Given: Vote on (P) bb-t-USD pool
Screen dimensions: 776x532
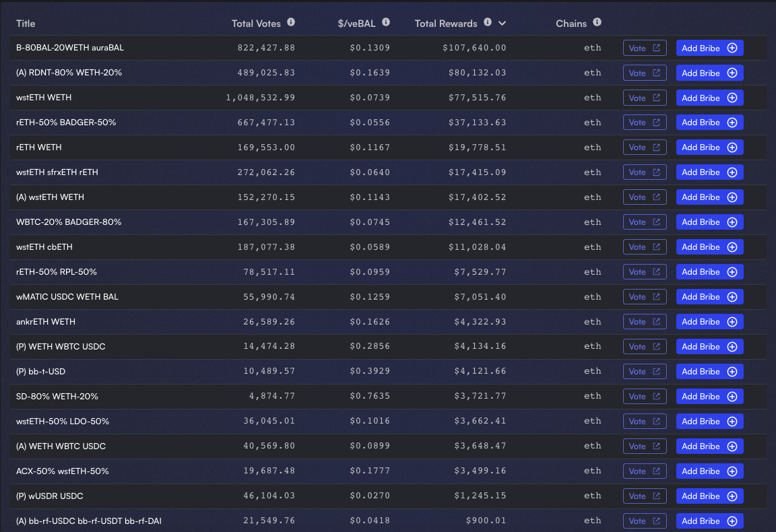Looking at the screenshot, I should click(645, 372).
